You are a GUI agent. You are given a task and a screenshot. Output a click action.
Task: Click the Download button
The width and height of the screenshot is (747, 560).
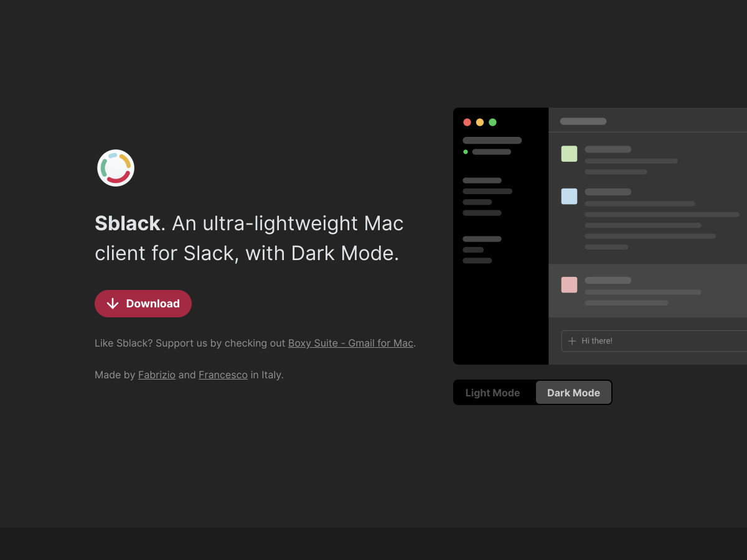(143, 304)
